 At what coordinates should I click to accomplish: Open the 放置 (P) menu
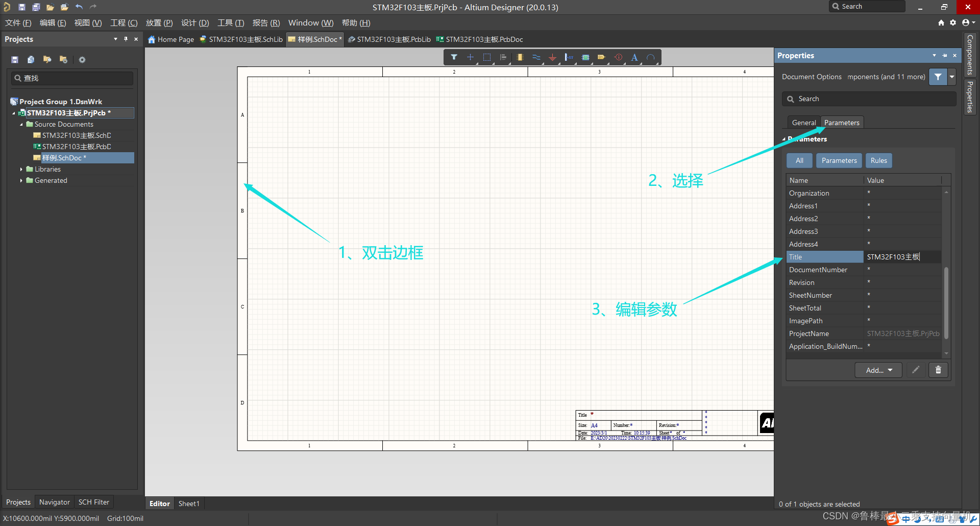[159, 23]
